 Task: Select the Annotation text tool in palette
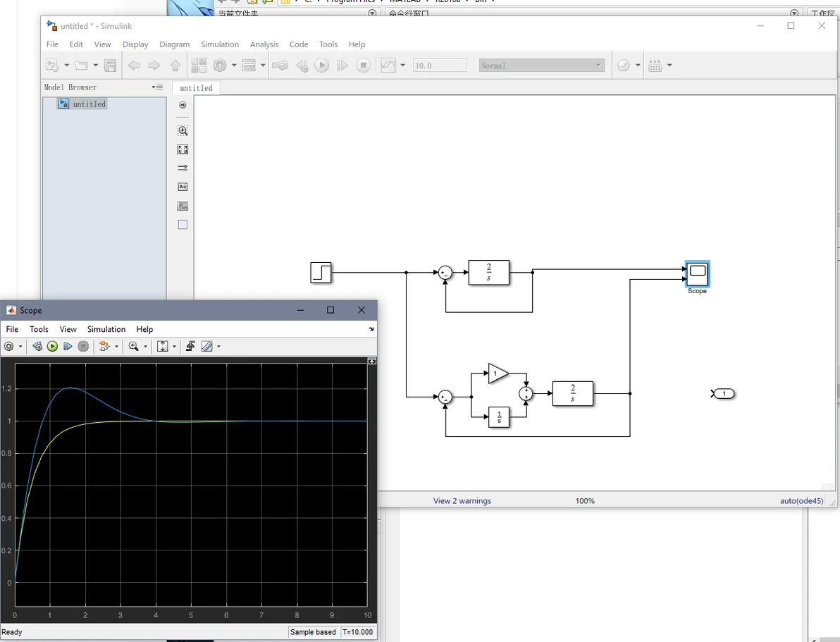pyautogui.click(x=183, y=187)
